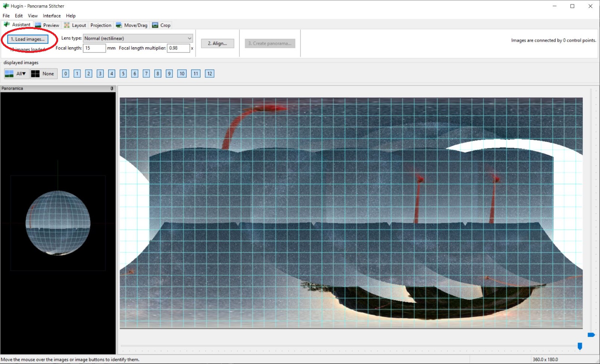The width and height of the screenshot is (600, 364).
Task: Toggle display of image 3
Action: (100, 73)
